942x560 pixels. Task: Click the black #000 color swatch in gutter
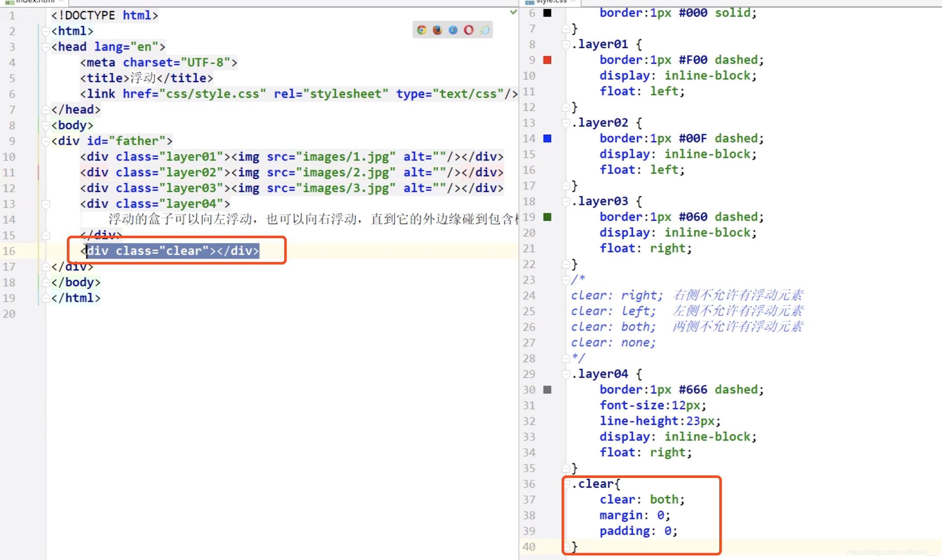coord(547,13)
